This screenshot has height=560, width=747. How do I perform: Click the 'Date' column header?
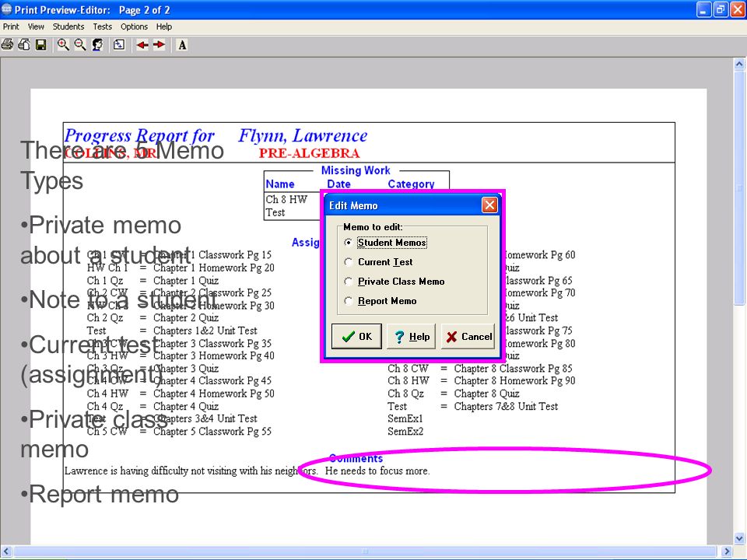click(338, 184)
